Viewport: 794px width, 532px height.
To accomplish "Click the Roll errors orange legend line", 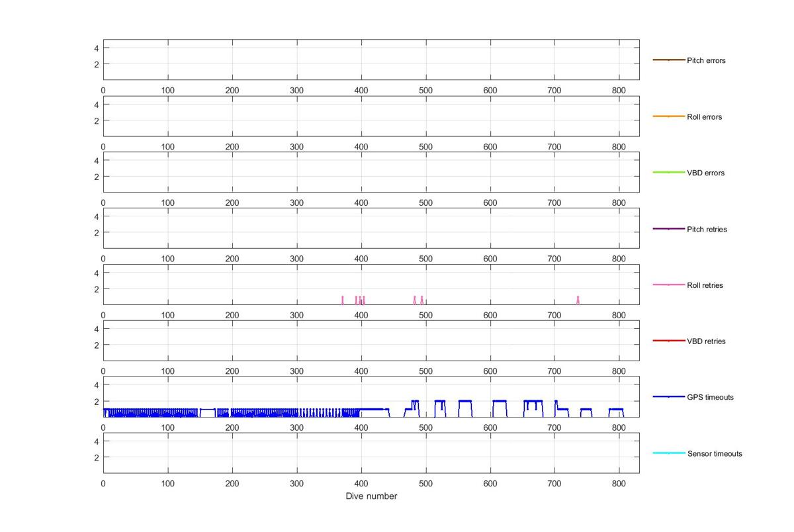I will click(668, 116).
